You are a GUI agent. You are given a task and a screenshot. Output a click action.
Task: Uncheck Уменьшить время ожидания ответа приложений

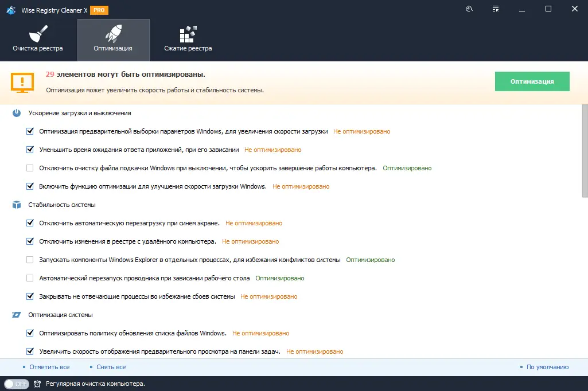coord(30,150)
